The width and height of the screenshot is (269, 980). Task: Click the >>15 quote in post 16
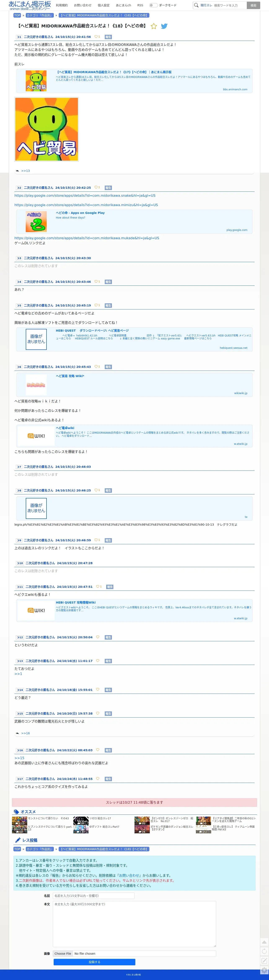click(x=19, y=758)
